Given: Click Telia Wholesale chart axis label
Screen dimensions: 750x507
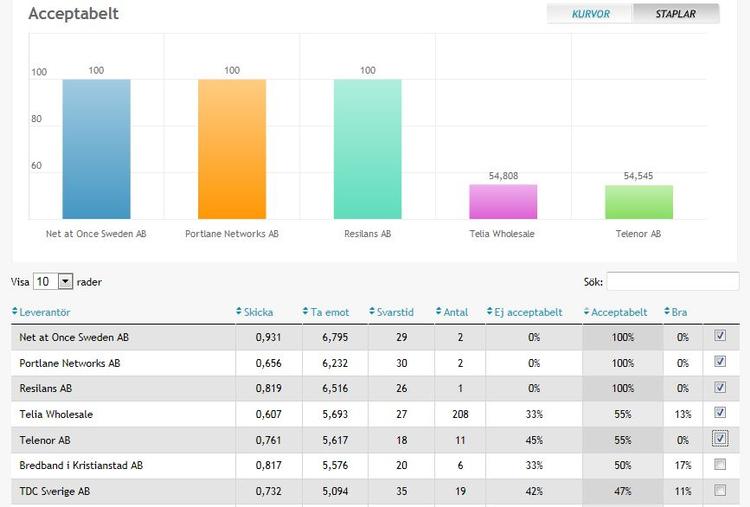Looking at the screenshot, I should click(x=502, y=234).
